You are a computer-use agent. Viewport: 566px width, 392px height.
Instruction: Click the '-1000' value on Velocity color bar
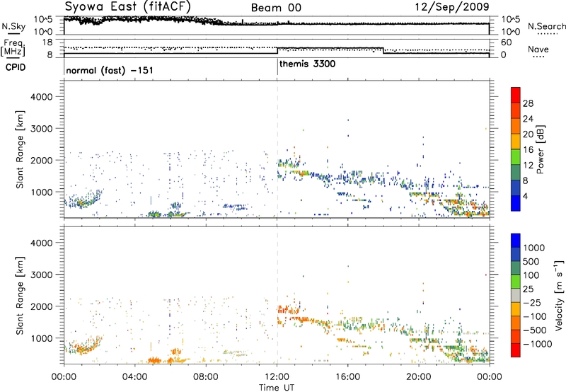pos(537,344)
